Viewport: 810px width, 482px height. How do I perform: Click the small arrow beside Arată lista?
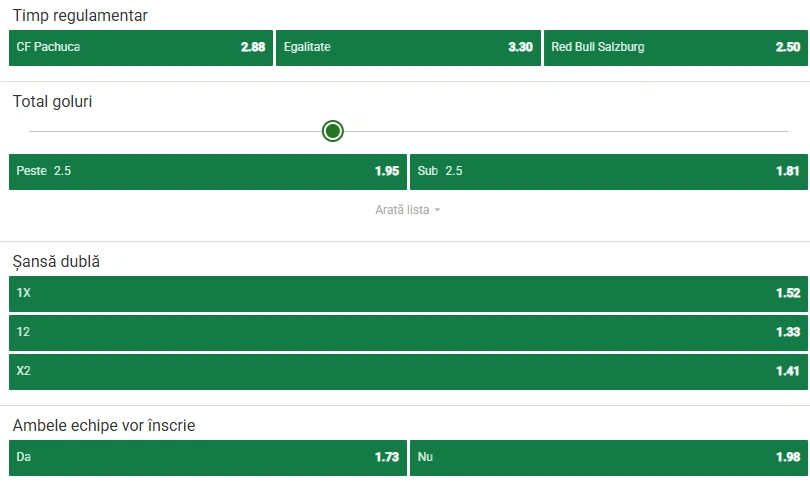click(x=437, y=210)
